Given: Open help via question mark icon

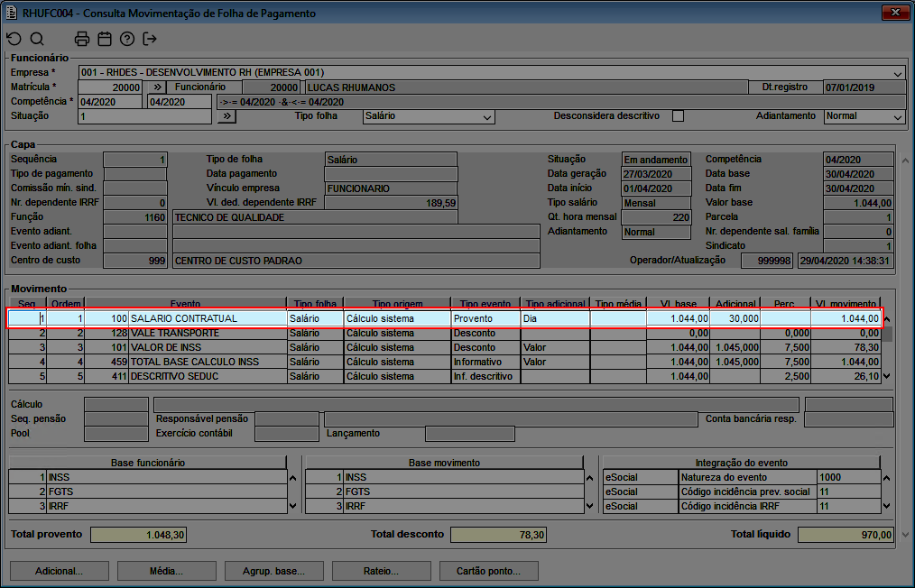Looking at the screenshot, I should (x=127, y=39).
